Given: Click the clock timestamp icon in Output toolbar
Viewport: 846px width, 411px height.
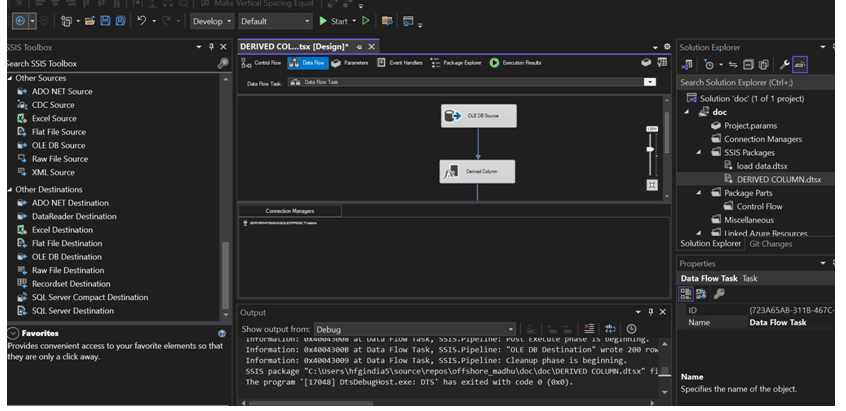Looking at the screenshot, I should (x=631, y=328).
